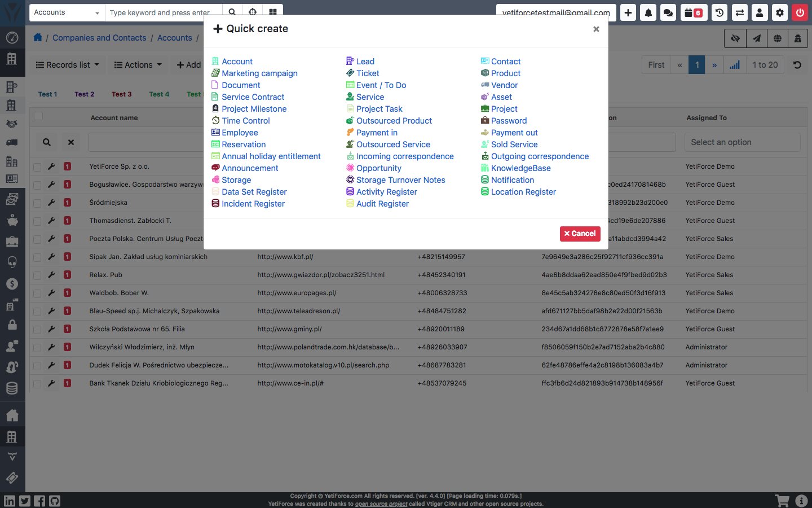The height and width of the screenshot is (508, 812).
Task: Choose Opportunity in Quick create list
Action: point(378,168)
